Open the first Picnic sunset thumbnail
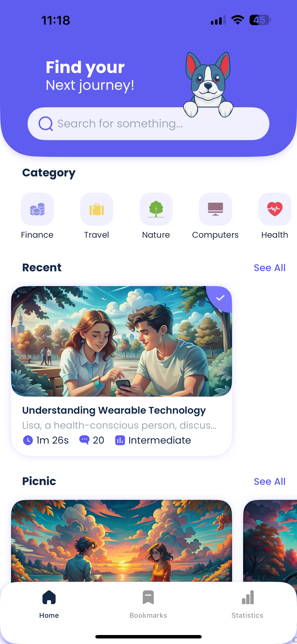 (122, 541)
